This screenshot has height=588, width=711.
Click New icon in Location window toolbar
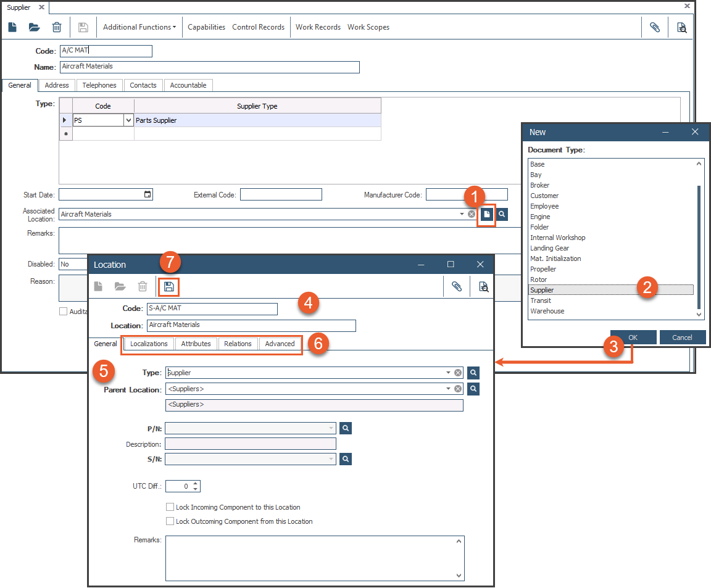98,286
